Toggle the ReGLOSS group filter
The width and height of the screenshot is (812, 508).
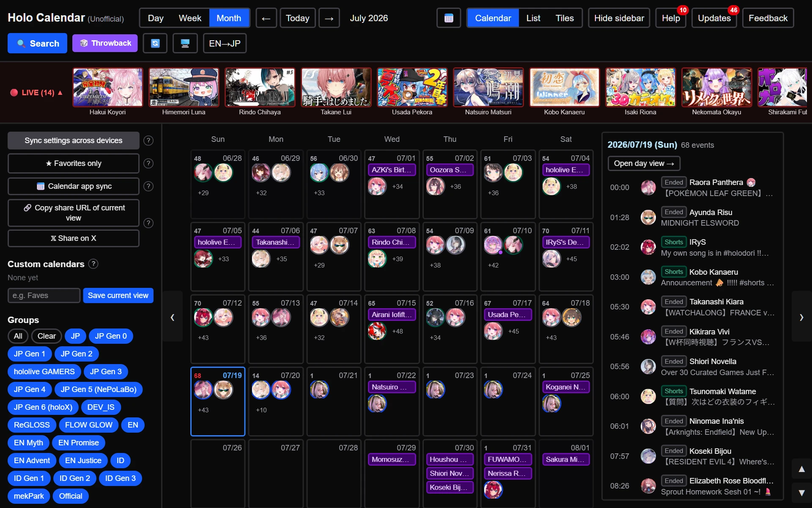pyautogui.click(x=32, y=425)
